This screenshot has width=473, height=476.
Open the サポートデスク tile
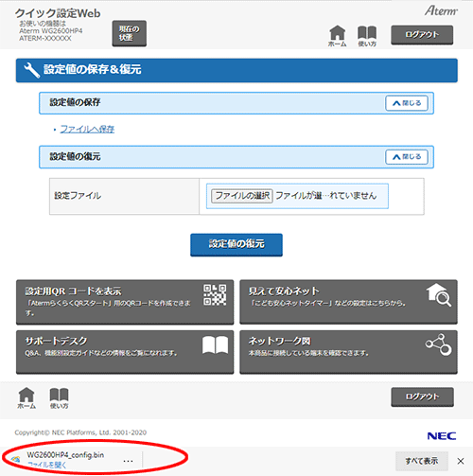(x=125, y=352)
